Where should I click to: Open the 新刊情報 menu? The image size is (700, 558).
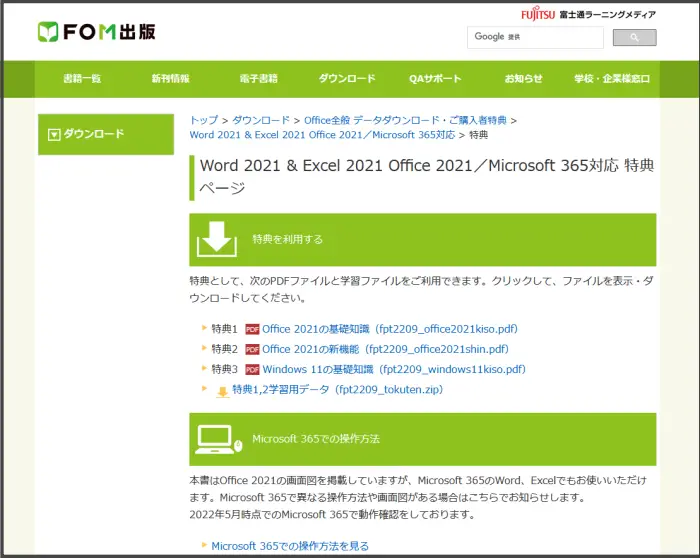[x=171, y=79]
